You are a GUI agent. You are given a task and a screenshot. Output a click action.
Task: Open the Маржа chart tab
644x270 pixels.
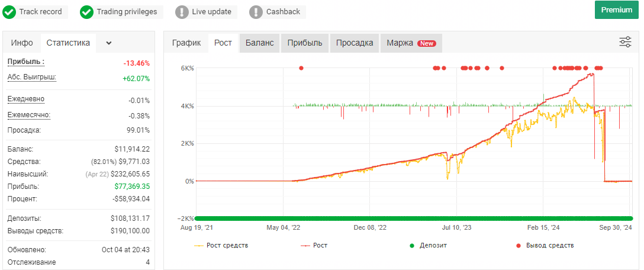click(411, 43)
